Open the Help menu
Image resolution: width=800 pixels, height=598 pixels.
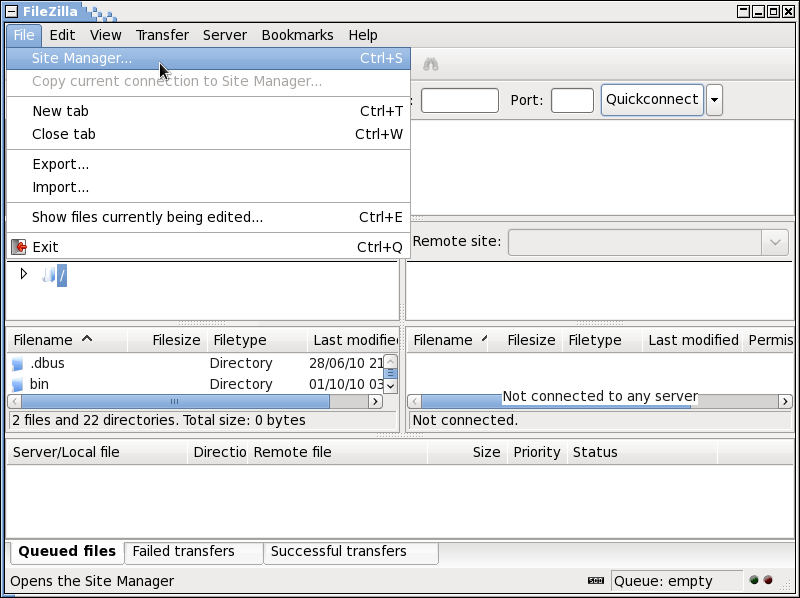363,35
